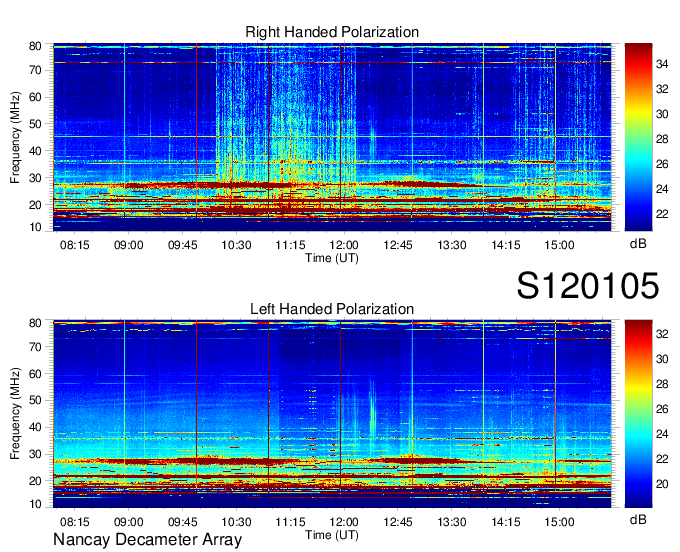Viewport: 680px width, 552px height.
Task: Click "Frequency (MHz)" axis label of top plot
Action: pos(15,137)
